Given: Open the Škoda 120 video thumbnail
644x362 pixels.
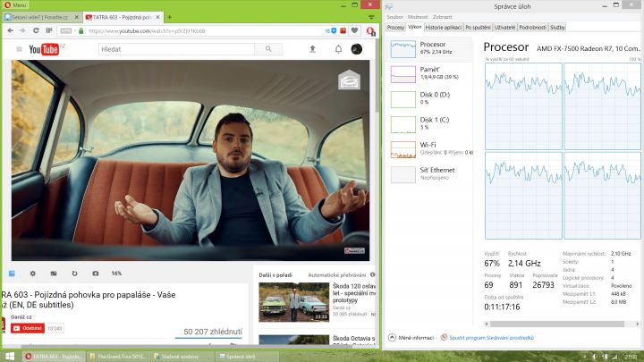Looking at the screenshot, I should pos(294,302).
